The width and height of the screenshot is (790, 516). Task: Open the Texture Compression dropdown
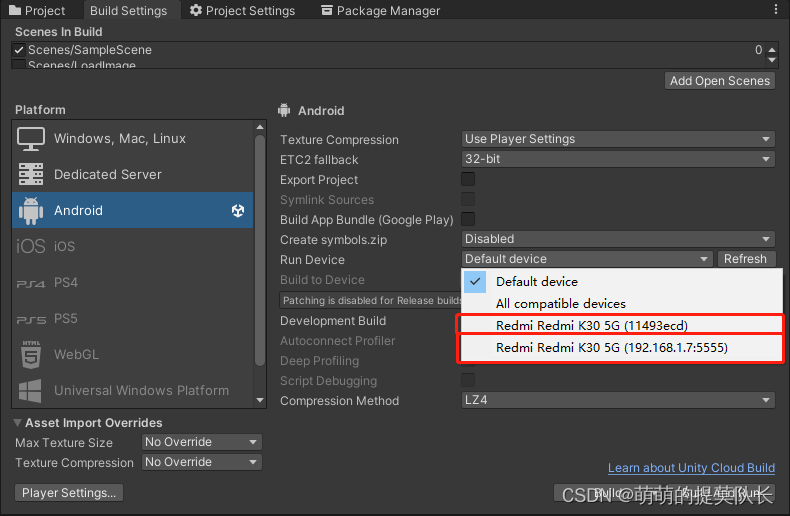pyautogui.click(x=618, y=139)
